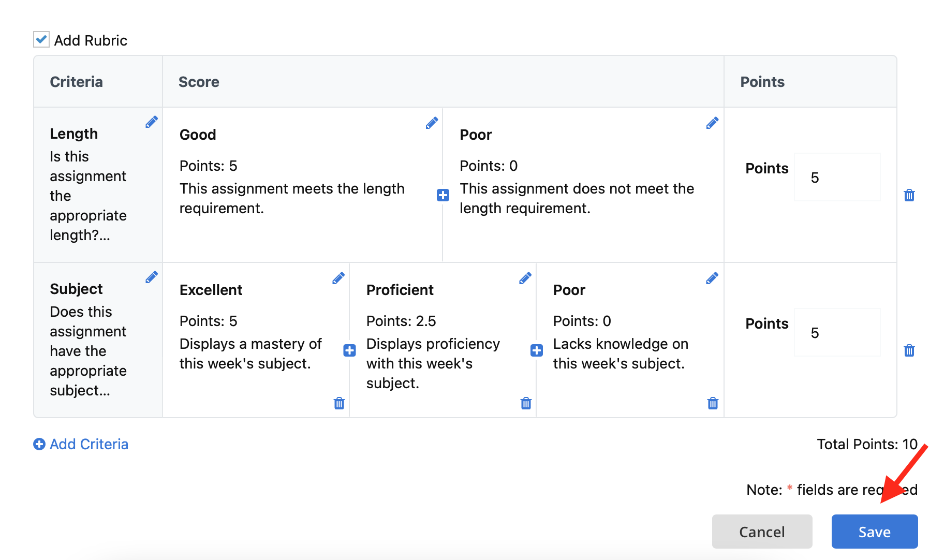Delete the Proficient score with trash icon
This screenshot has width=944, height=560.
(526, 403)
